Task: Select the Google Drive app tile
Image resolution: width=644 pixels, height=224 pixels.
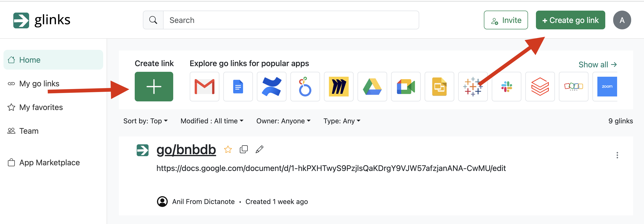Action: tap(372, 87)
